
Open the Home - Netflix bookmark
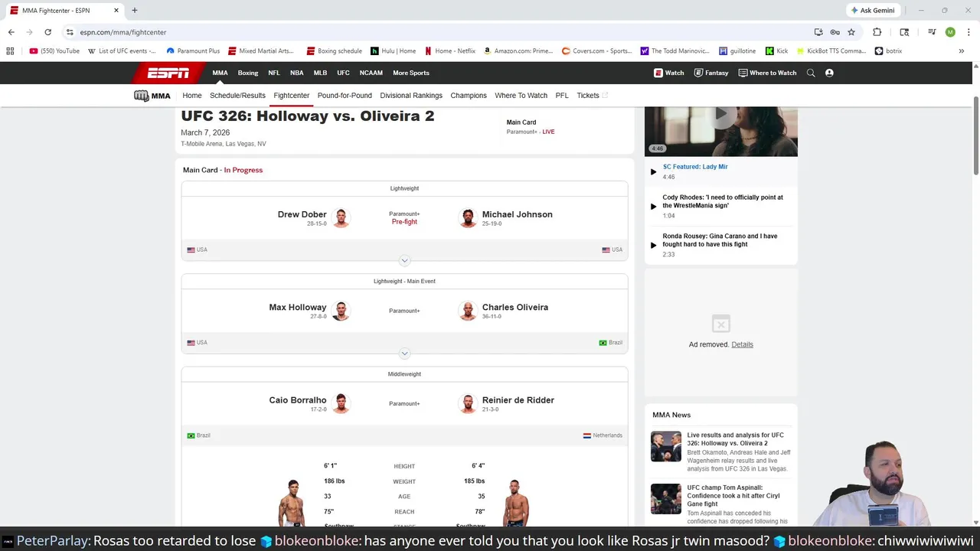(x=450, y=51)
